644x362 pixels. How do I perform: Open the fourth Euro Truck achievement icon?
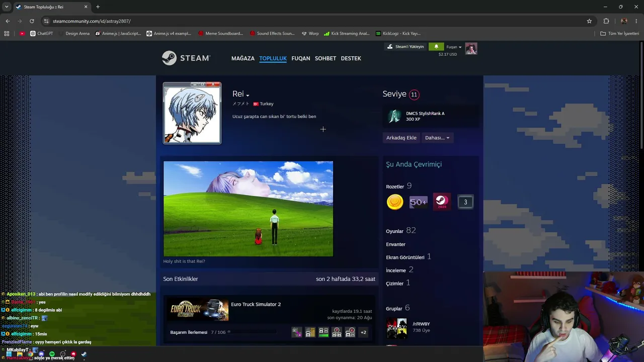pyautogui.click(x=337, y=332)
